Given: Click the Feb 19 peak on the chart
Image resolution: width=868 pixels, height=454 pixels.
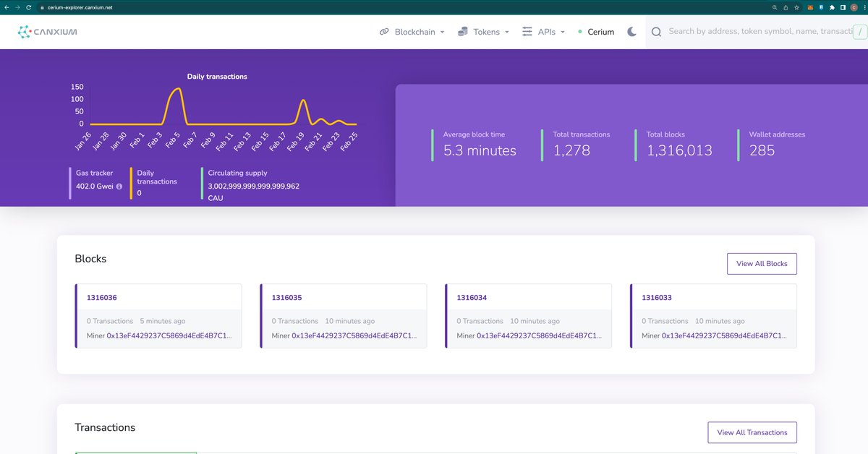Looking at the screenshot, I should click(x=303, y=101).
